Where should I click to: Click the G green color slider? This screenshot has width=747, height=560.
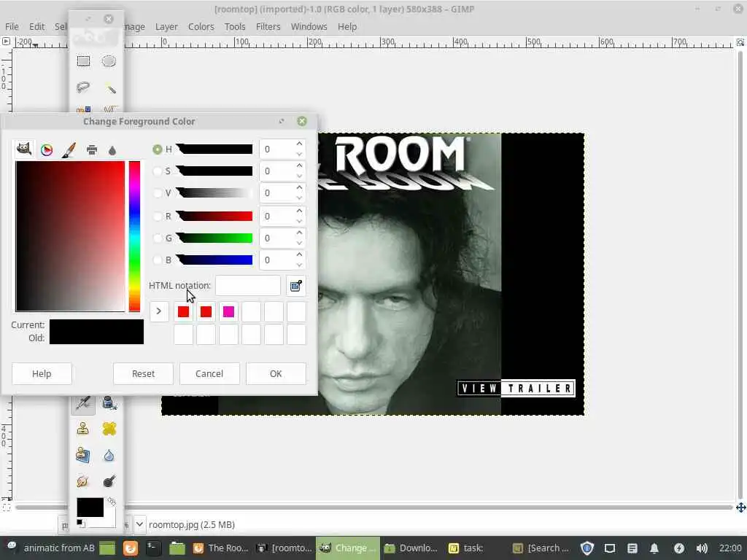214,238
